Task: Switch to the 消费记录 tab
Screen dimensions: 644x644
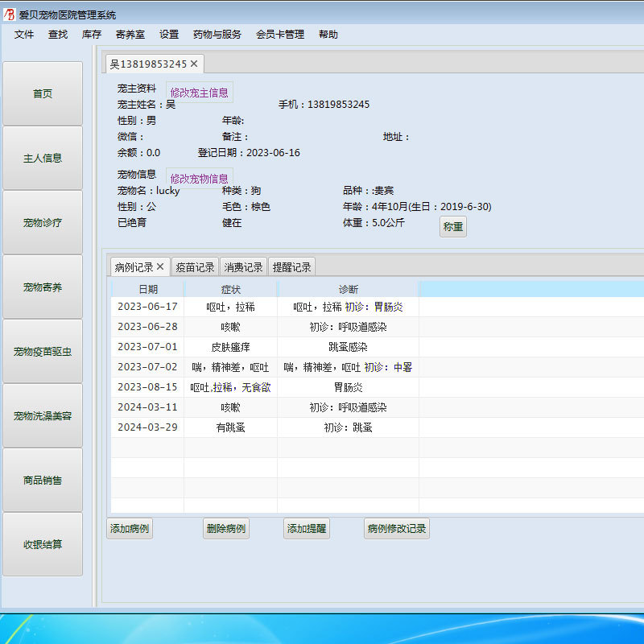Action: pos(243,267)
